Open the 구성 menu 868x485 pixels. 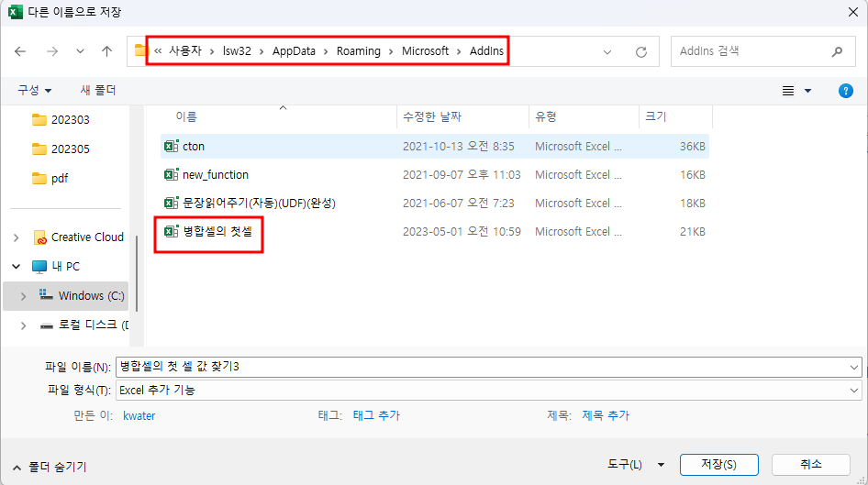(34, 90)
